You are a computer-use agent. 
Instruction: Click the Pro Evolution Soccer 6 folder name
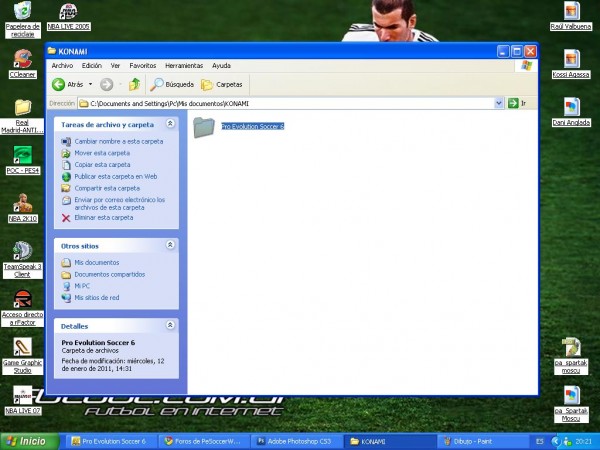pyautogui.click(x=253, y=126)
